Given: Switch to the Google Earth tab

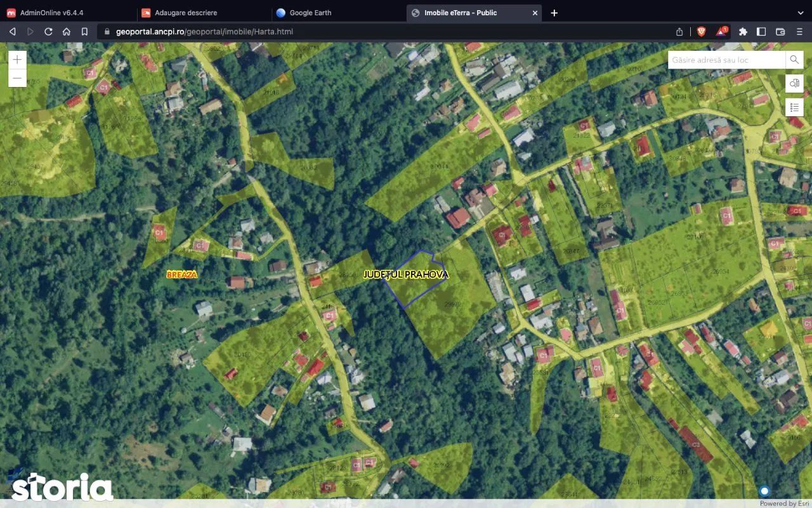Looking at the screenshot, I should [x=310, y=13].
